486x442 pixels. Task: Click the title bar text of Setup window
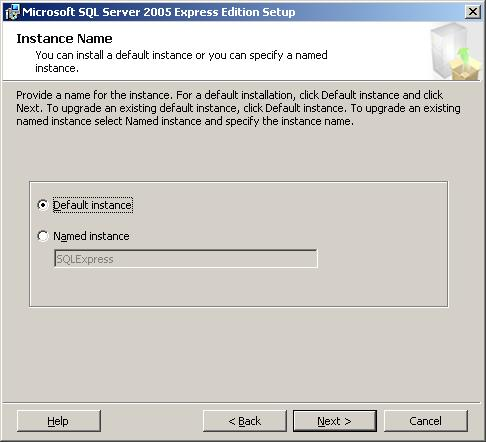[158, 12]
